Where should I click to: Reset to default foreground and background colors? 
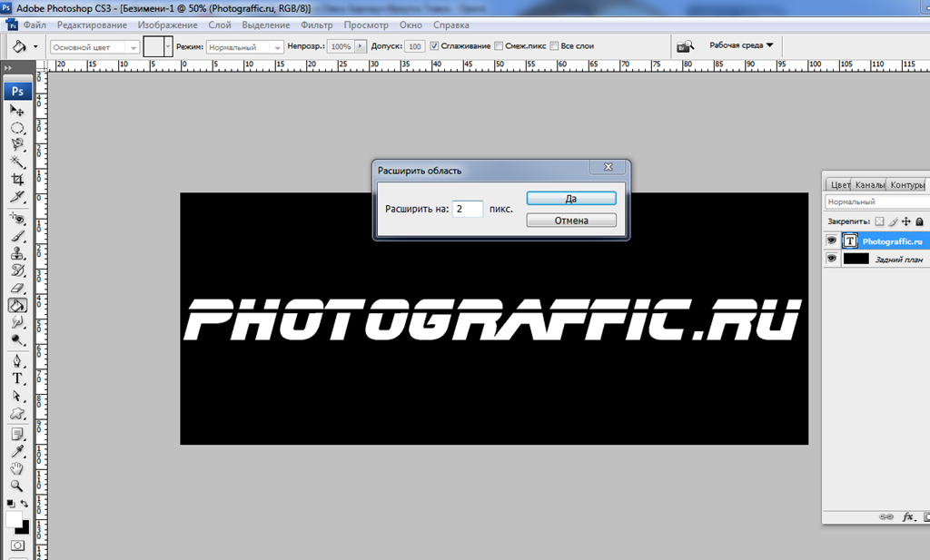click(10, 503)
